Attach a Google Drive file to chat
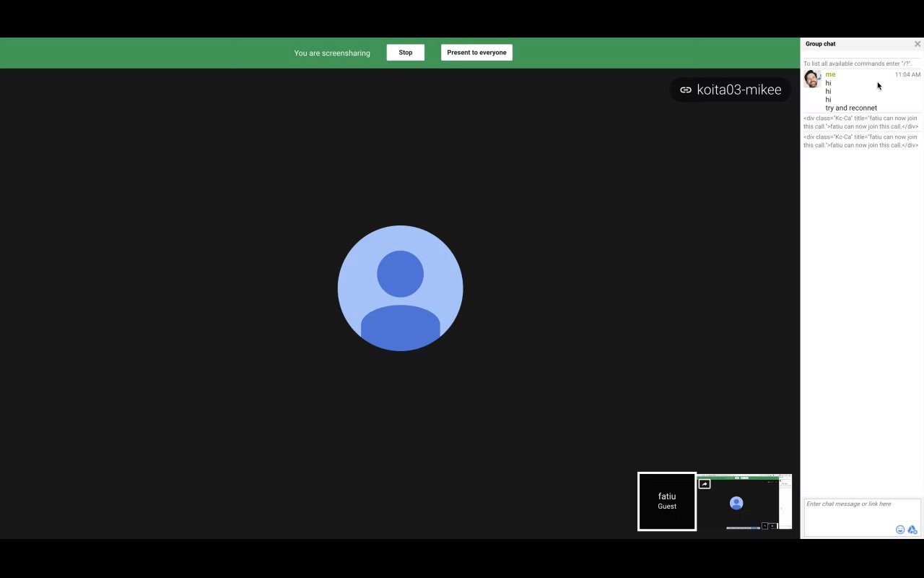 pos(912,530)
